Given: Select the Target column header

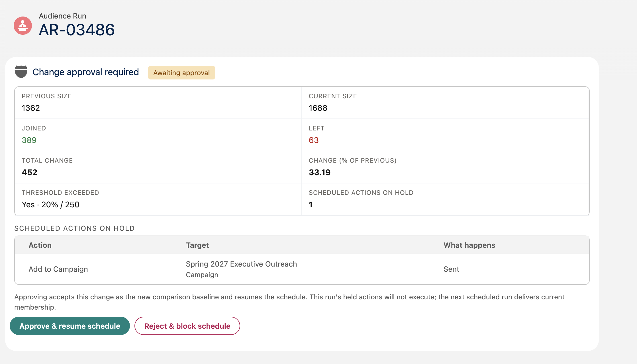Looking at the screenshot, I should point(197,245).
